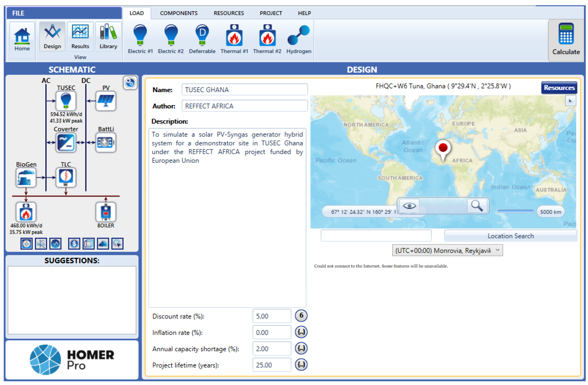Click the 5000 km map scale label
Image resolution: width=588 pixels, height=385 pixels.
[x=551, y=212]
